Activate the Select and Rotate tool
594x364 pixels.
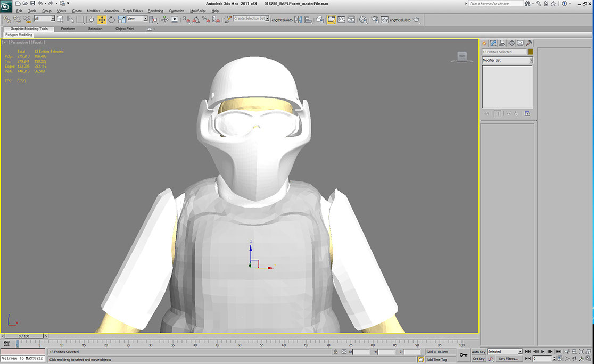111,20
